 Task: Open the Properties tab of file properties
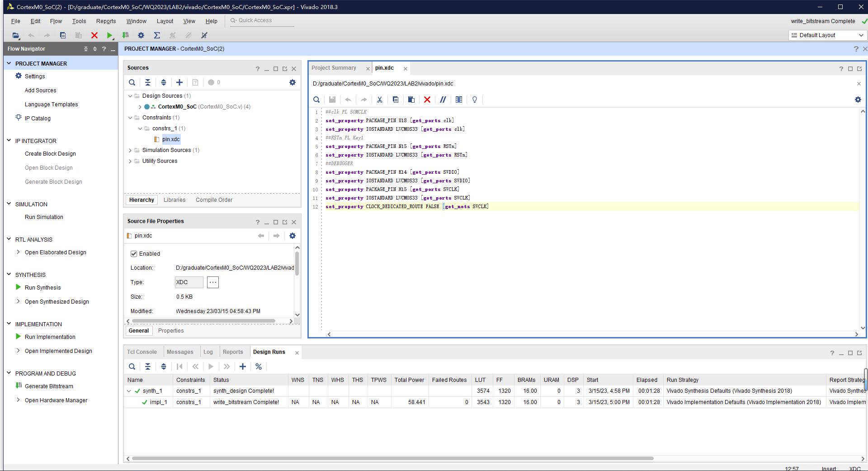pos(171,331)
